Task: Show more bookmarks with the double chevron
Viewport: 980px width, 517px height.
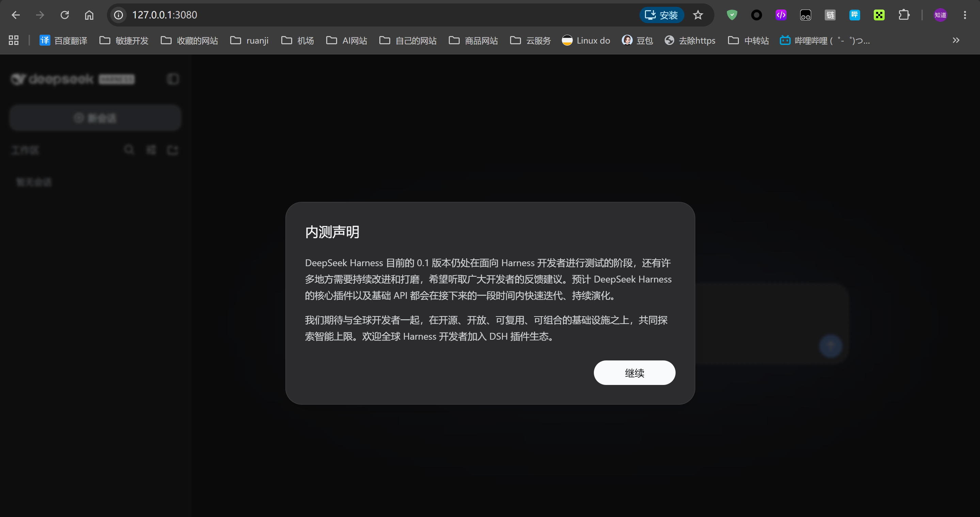Action: pyautogui.click(x=956, y=40)
